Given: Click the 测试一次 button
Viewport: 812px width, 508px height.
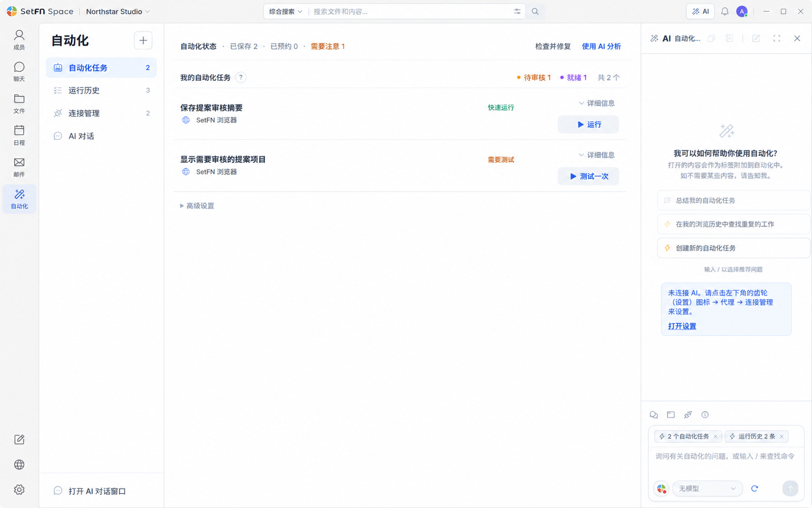Looking at the screenshot, I should tap(588, 176).
